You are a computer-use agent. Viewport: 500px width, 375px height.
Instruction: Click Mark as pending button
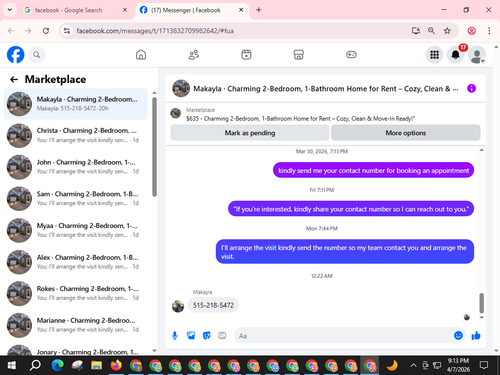click(x=250, y=133)
